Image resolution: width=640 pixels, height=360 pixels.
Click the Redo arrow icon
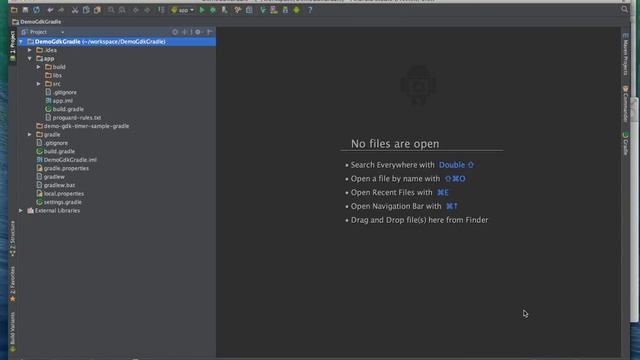(x=61, y=10)
